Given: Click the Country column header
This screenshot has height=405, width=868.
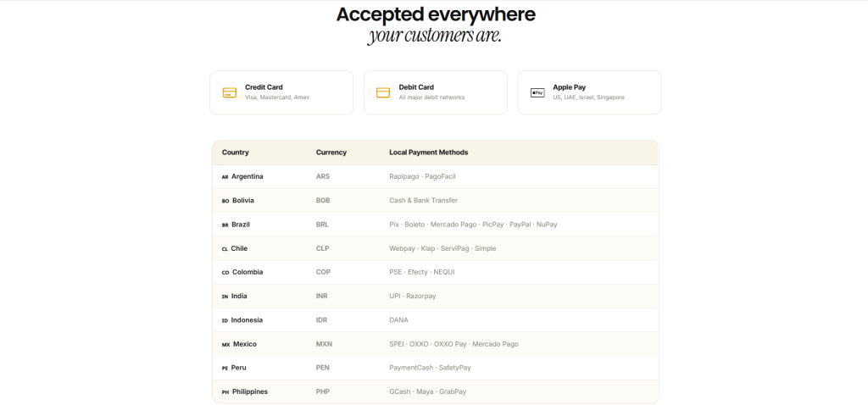Looking at the screenshot, I should pos(236,153).
